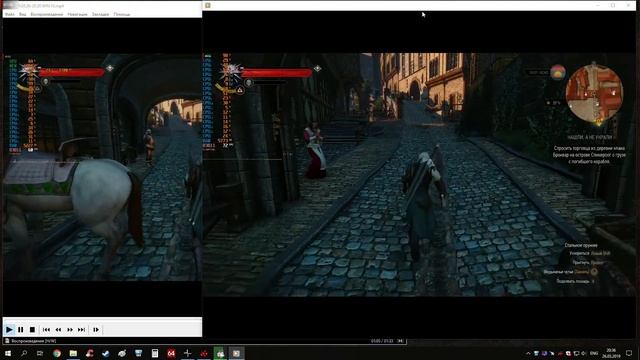Screen dimensions: 640x360
Task: Show hidden system tray icons
Action: tap(528, 353)
